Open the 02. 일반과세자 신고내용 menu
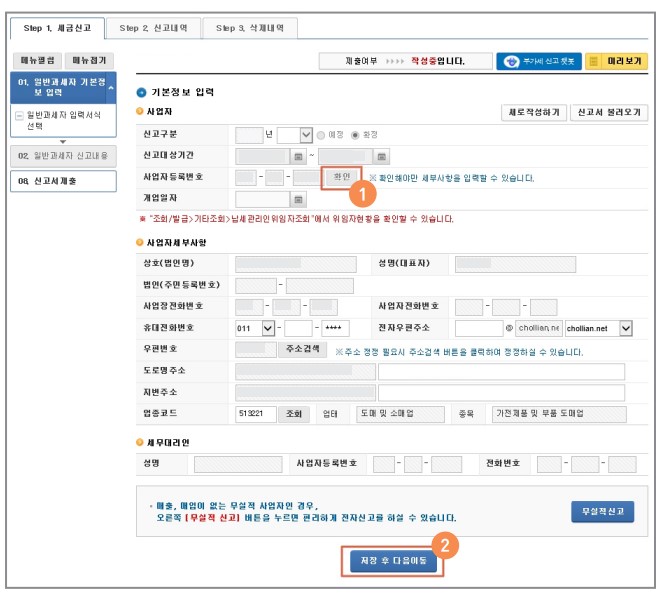 [x=63, y=156]
